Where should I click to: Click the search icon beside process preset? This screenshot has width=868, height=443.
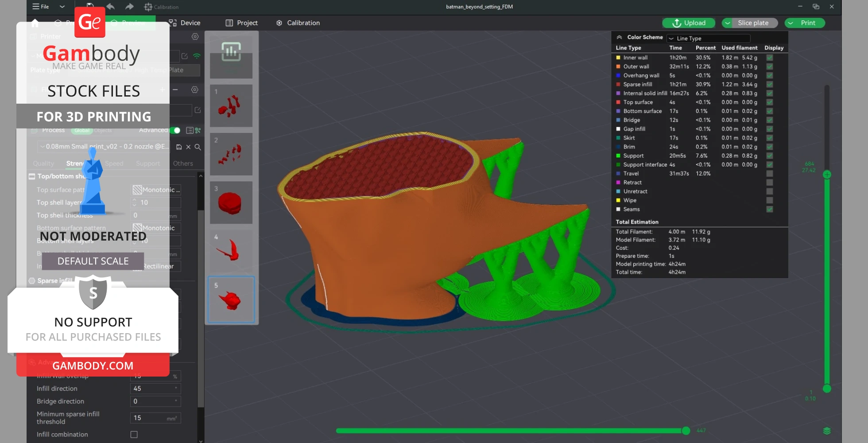tap(198, 147)
